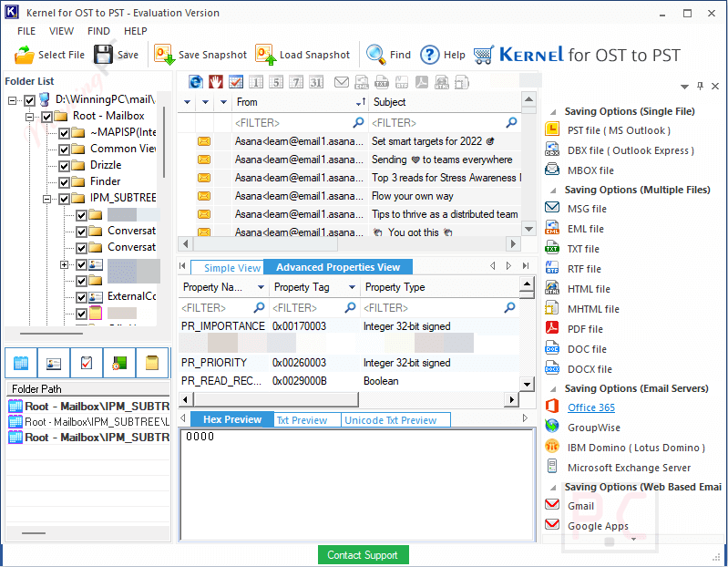Collapse the Root - Mailbox tree node
Image resolution: width=728 pixels, height=567 pixels.
[x=30, y=117]
